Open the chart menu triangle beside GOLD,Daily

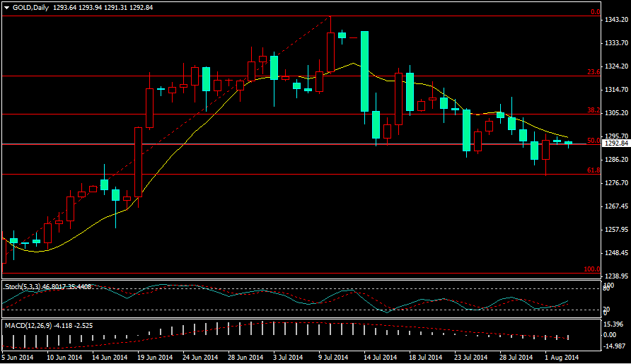tap(7, 8)
